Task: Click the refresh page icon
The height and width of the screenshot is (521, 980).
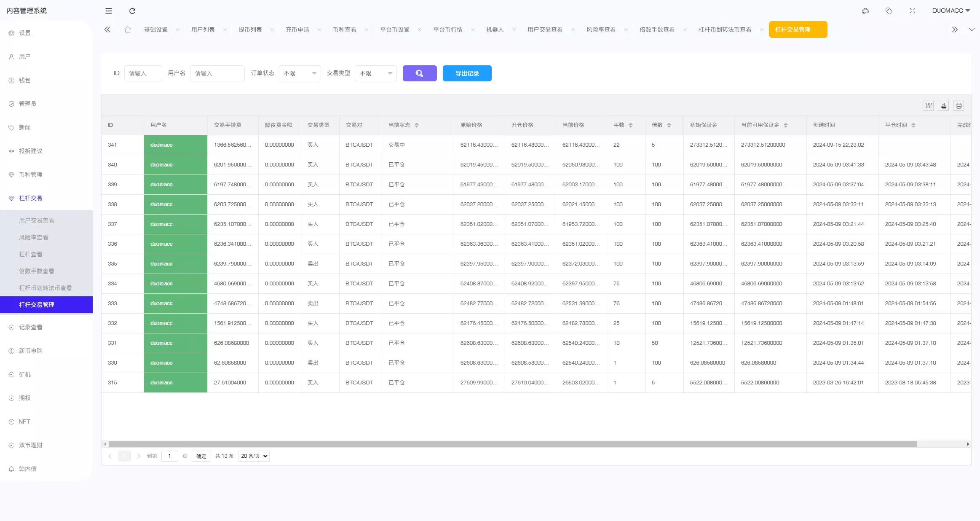Action: 132,11
